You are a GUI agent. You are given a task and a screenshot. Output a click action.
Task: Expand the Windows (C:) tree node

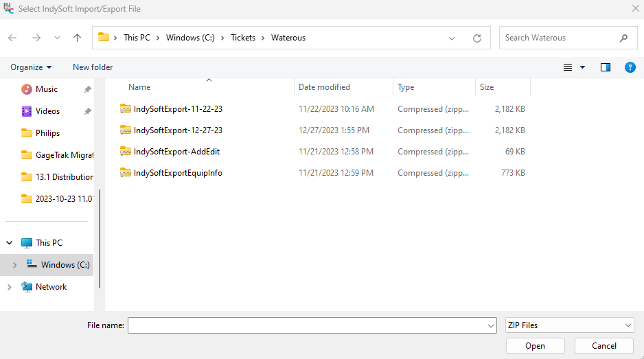tap(14, 265)
